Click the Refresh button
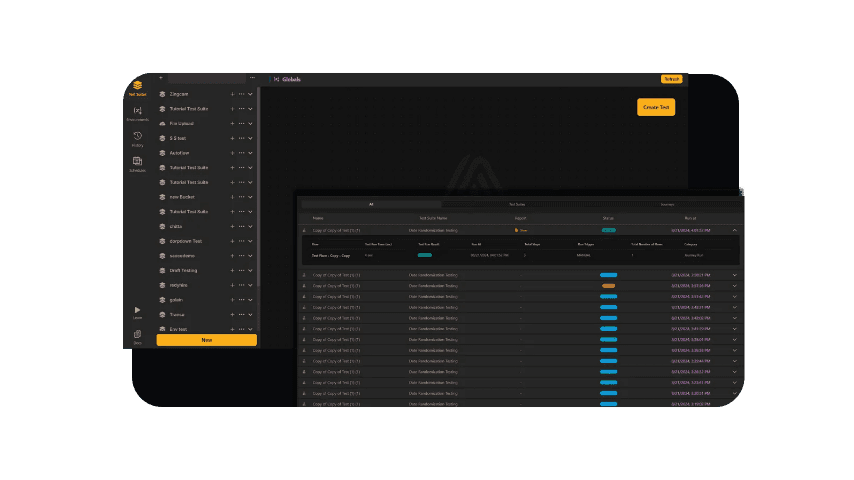The width and height of the screenshot is (854, 480). [671, 79]
